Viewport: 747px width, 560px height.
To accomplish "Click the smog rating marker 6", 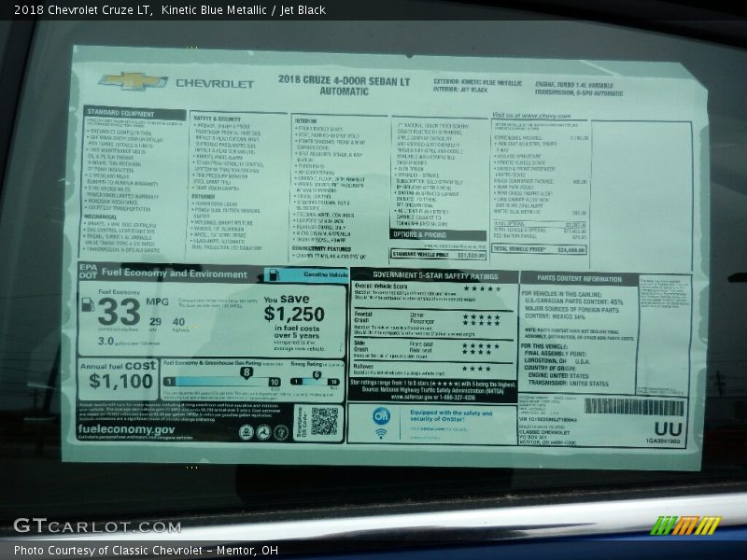I will [x=317, y=375].
